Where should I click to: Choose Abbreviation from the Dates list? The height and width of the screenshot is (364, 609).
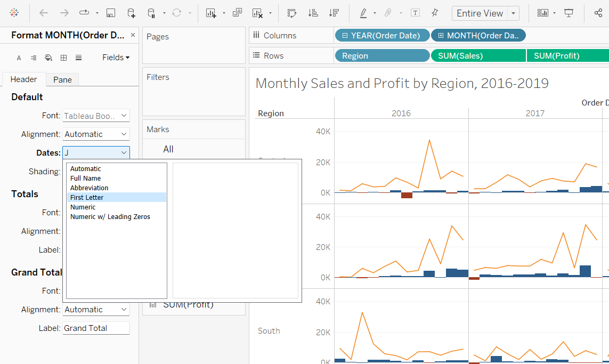pyautogui.click(x=89, y=188)
